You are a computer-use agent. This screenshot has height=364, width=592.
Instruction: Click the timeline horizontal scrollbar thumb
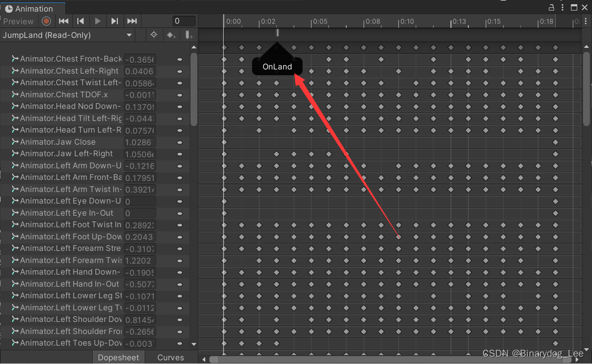[x=390, y=359]
